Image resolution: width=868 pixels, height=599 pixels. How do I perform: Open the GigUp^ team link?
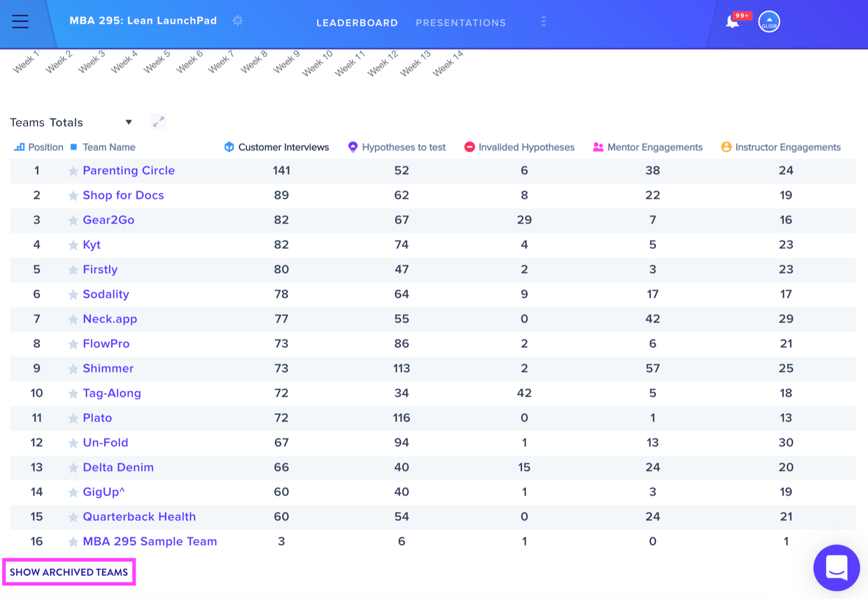coord(104,492)
